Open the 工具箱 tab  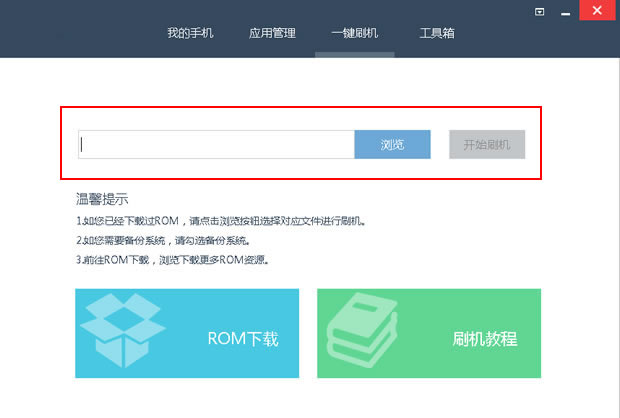pyautogui.click(x=437, y=33)
